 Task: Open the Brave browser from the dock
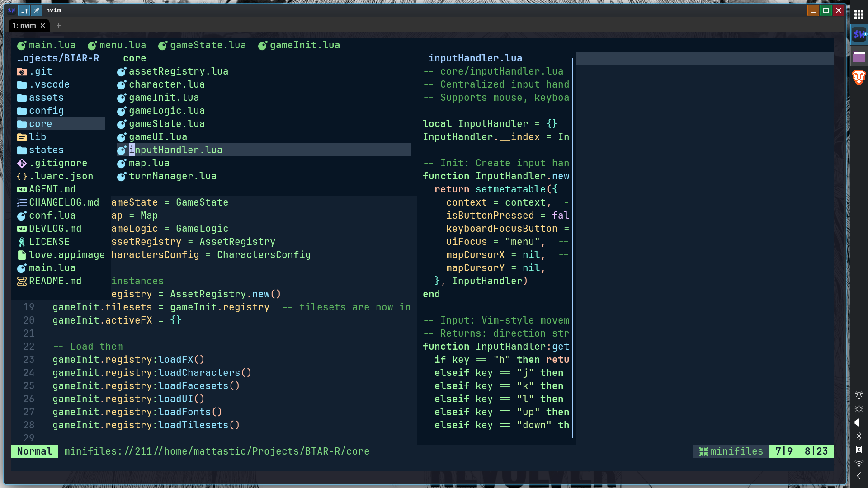pos(859,77)
